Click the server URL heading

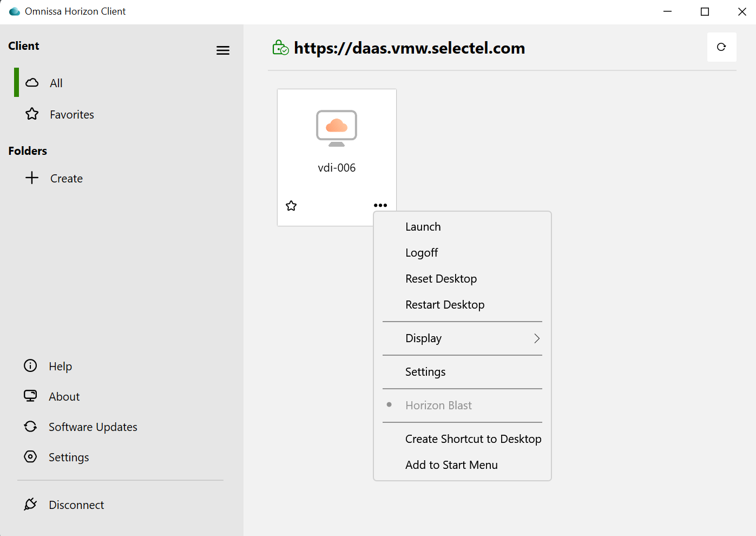pyautogui.click(x=410, y=48)
